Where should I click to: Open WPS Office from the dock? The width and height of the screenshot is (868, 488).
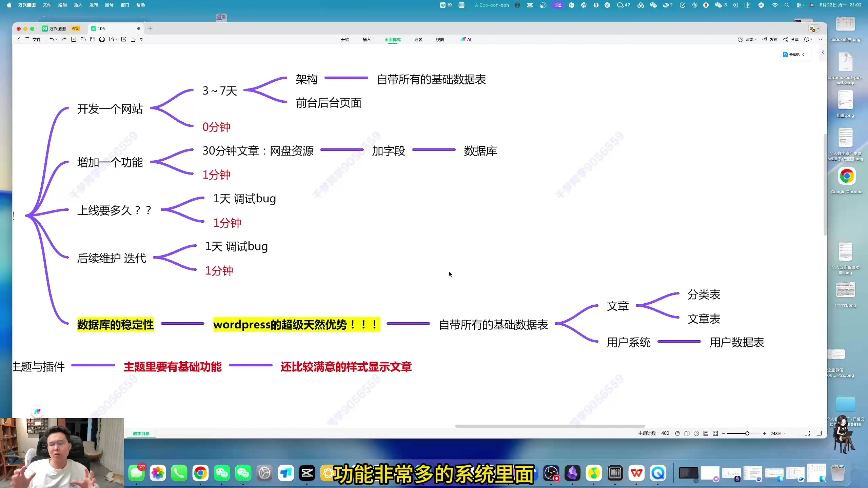pos(636,473)
